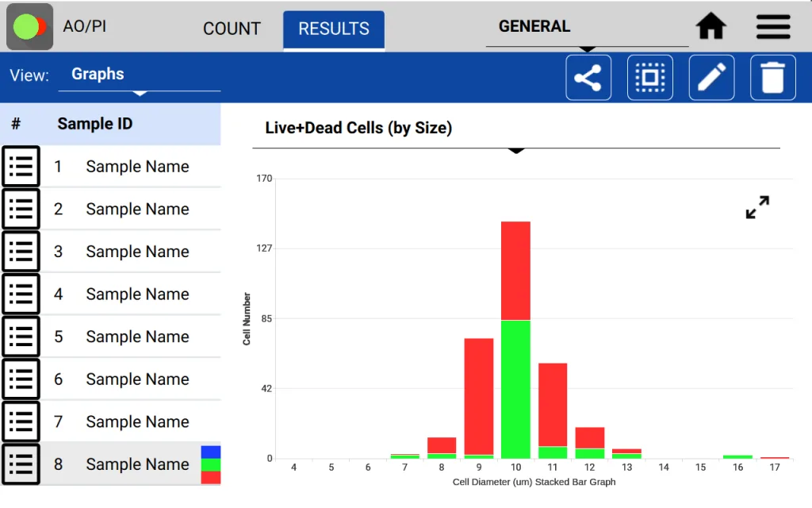Screen dimensions: 812x508
Task: Switch to the COUNT tab
Action: pyautogui.click(x=232, y=28)
